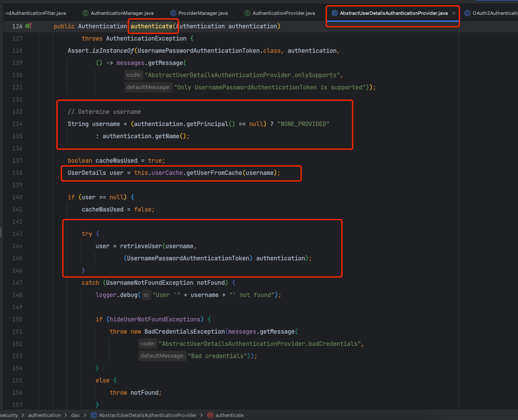Switch to the AuthenticationProvider.java tab
The image size is (518, 420).
coord(283,13)
